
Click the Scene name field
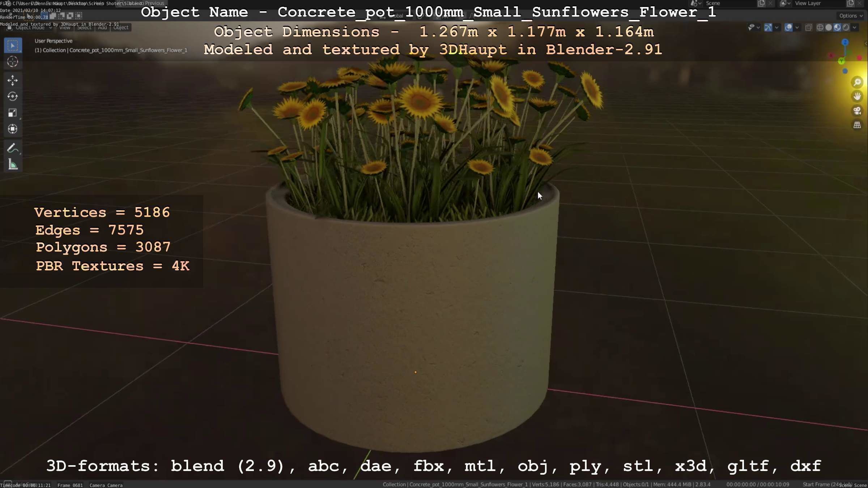click(x=729, y=3)
